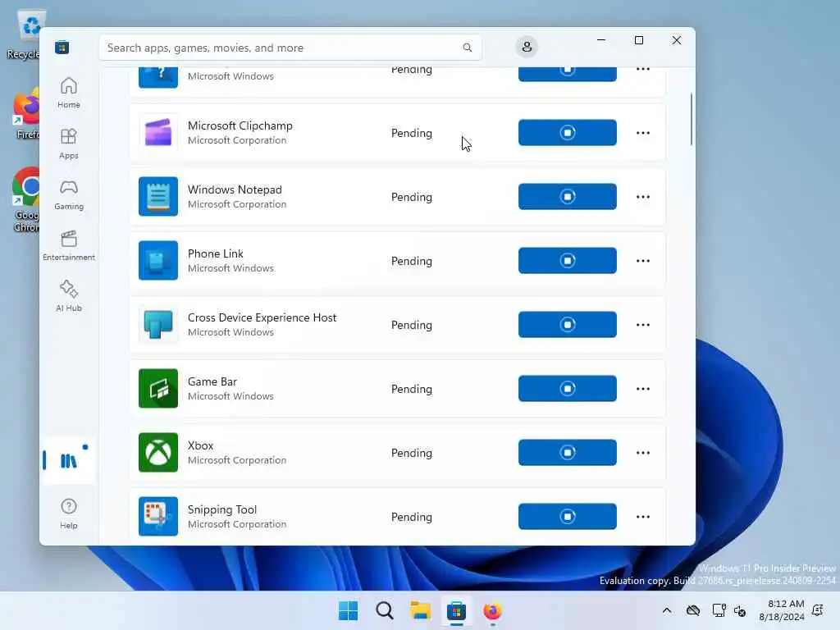The image size is (840, 630).
Task: Click the Cross Device Experience Host app icon
Action: coord(158,325)
